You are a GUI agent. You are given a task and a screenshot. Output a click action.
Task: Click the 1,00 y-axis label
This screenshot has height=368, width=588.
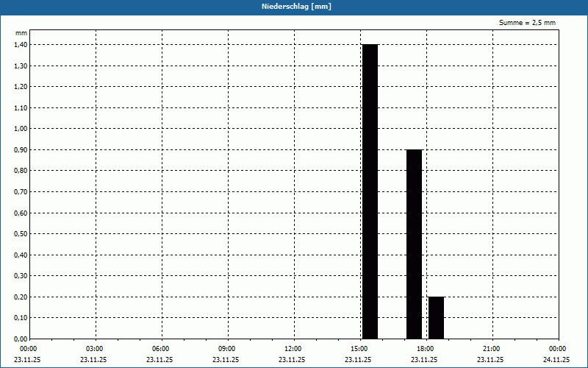21,129
